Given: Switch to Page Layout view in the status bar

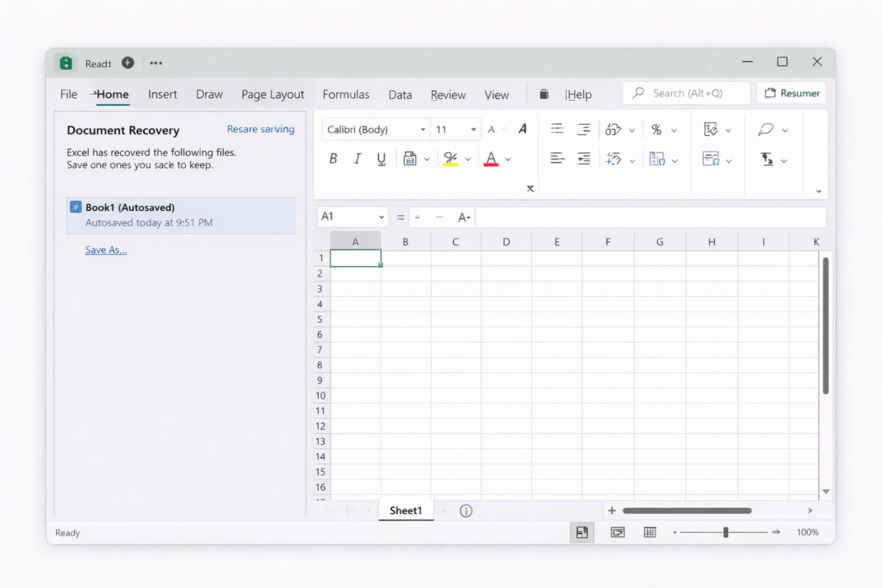Looking at the screenshot, I should pyautogui.click(x=617, y=532).
